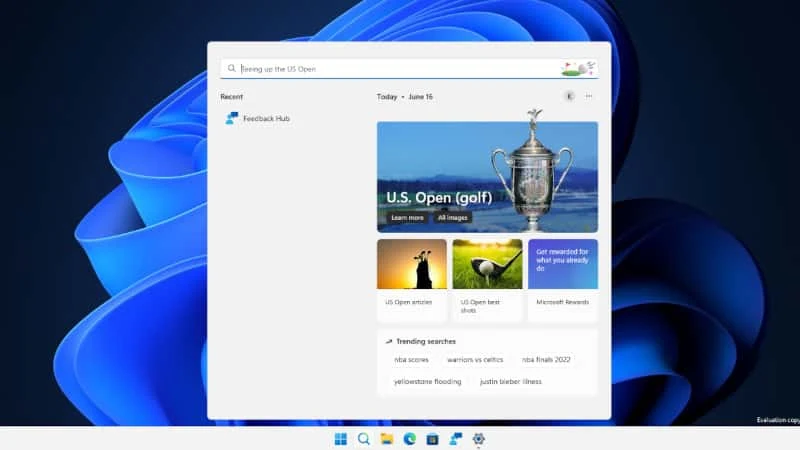Open the Windows Start button

coord(340,439)
